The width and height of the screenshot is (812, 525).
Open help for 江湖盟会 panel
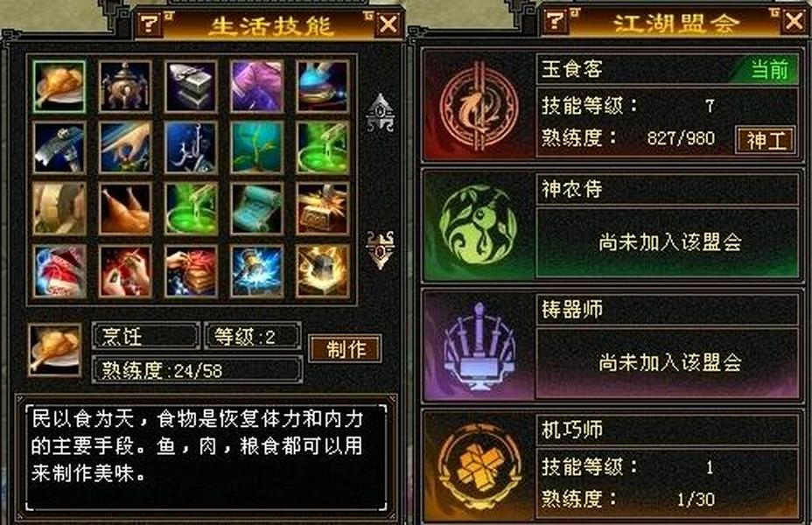[555, 21]
